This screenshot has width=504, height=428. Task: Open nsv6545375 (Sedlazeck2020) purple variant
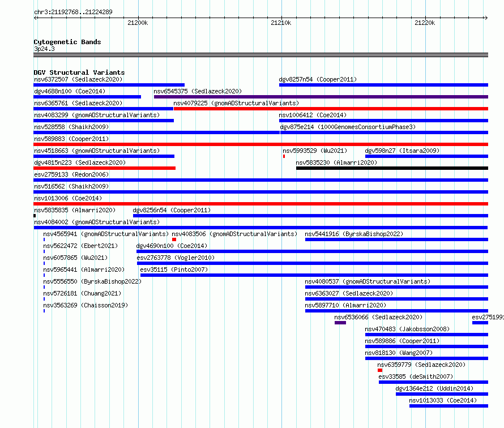pyautogui.click(x=321, y=97)
